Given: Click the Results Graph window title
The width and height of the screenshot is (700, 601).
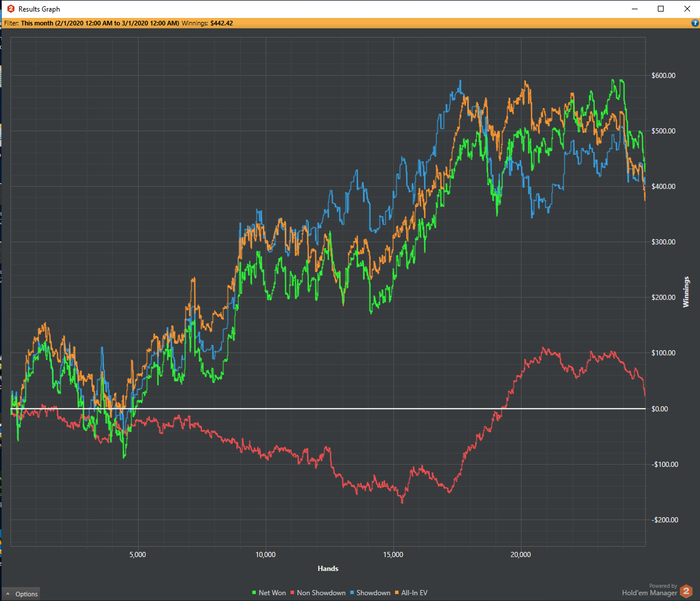Looking at the screenshot, I should point(39,9).
